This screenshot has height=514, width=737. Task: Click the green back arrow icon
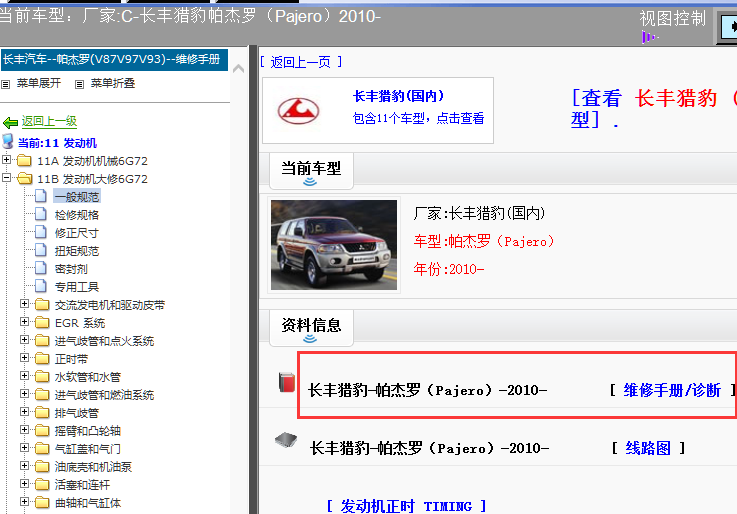coord(10,123)
